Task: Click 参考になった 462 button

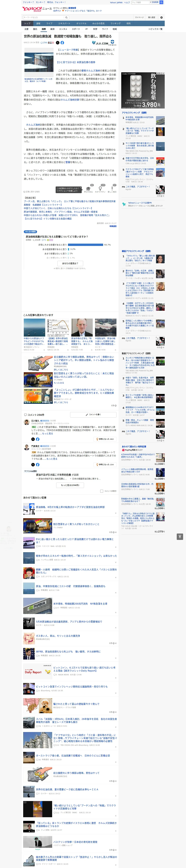Action: [105, 439]
